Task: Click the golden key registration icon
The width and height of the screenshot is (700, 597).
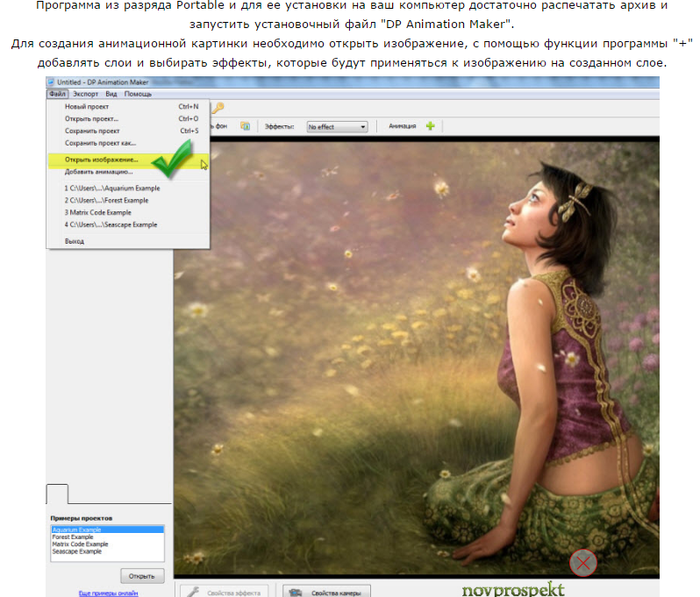Action: 218,108
